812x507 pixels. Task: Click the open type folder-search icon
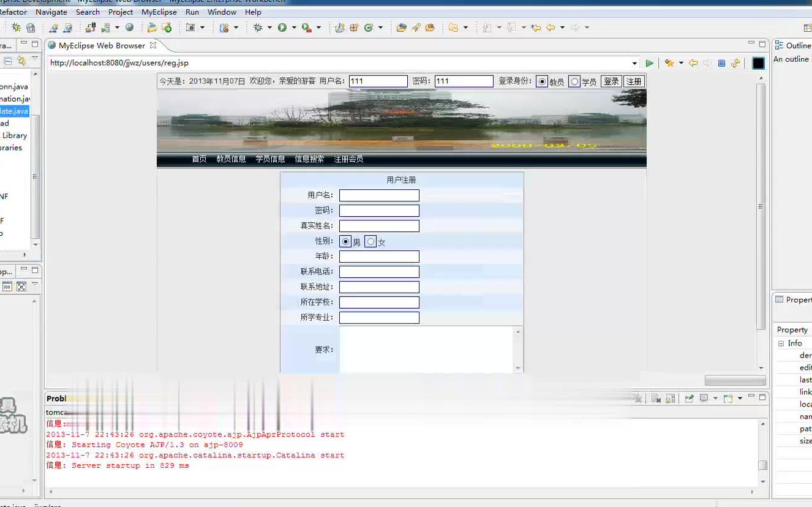(401, 28)
